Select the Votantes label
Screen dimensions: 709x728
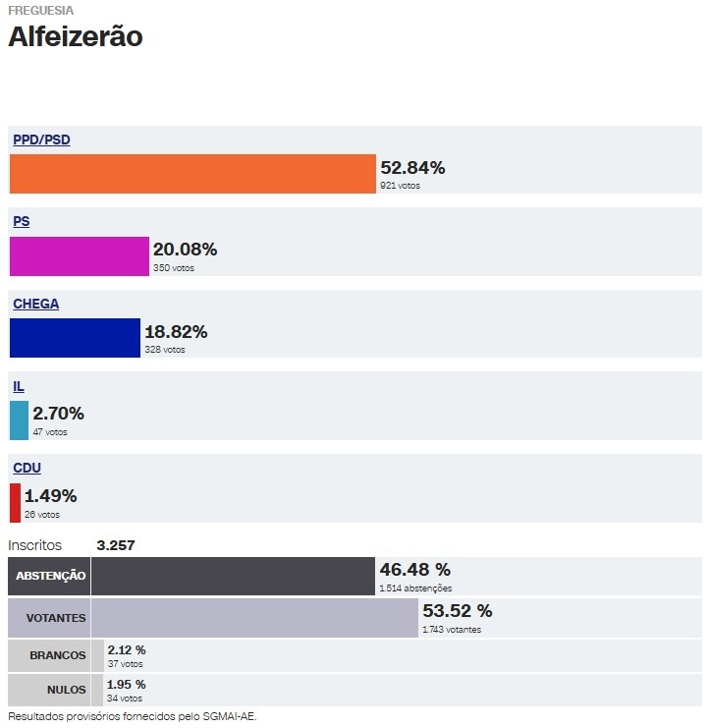point(55,618)
